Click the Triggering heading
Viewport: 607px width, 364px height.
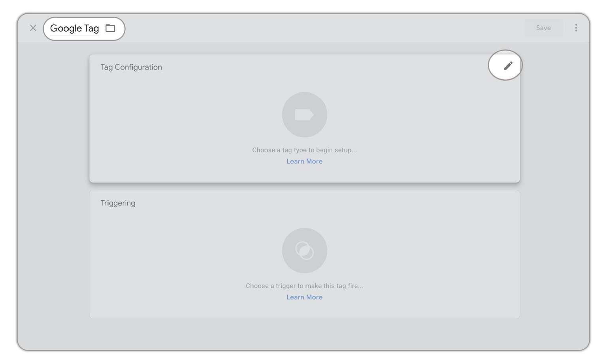coord(118,203)
